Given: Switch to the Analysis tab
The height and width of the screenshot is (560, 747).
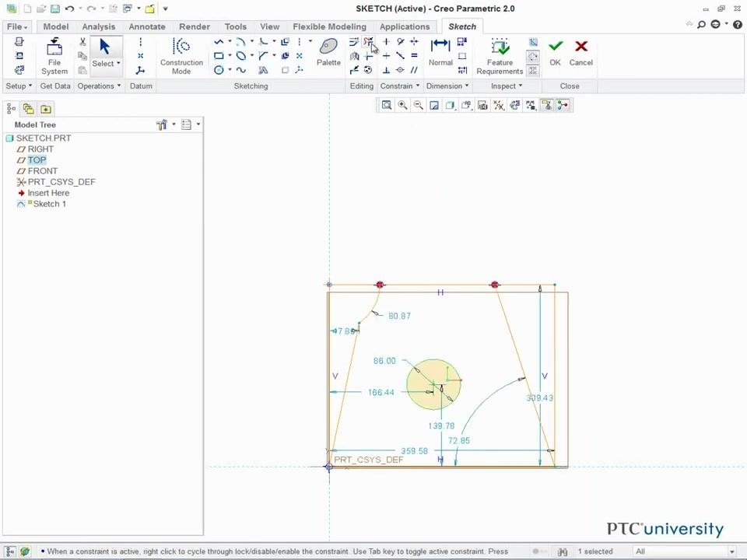Looking at the screenshot, I should click(x=99, y=26).
